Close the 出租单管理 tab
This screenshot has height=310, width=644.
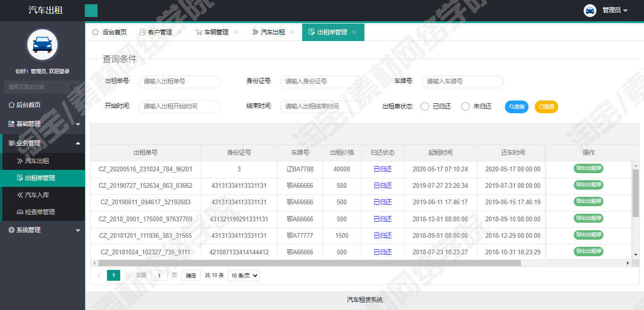(x=355, y=32)
